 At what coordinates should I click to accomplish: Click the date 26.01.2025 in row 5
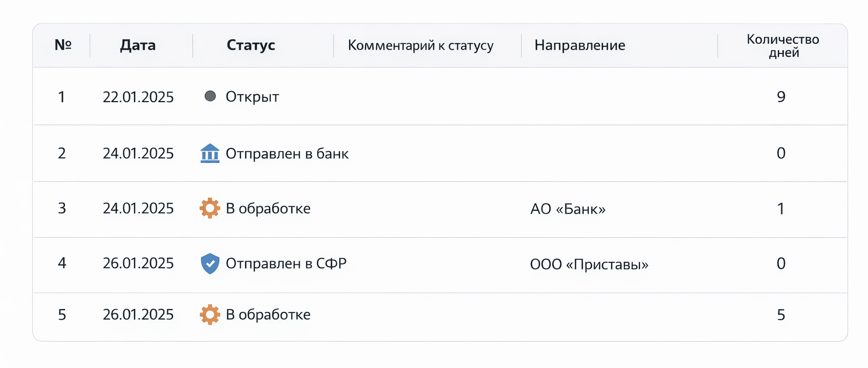(139, 314)
